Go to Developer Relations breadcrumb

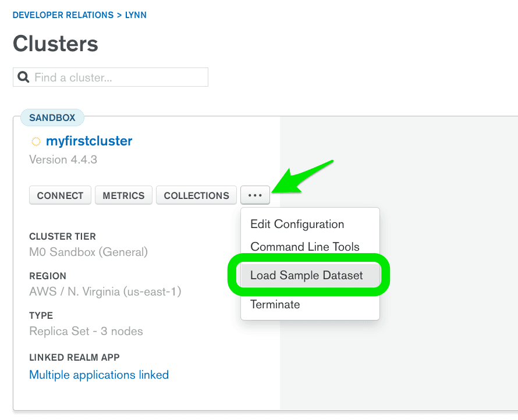coord(63,15)
